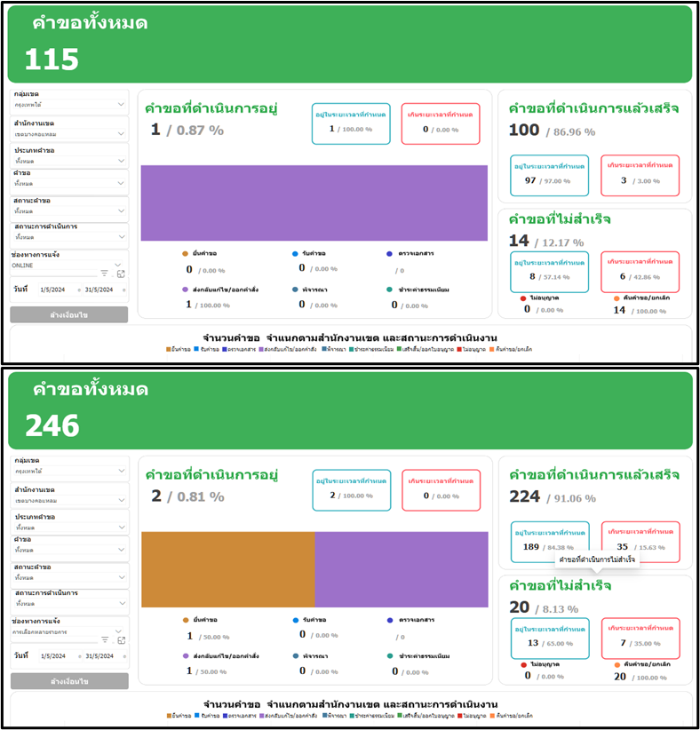The width and height of the screenshot is (700, 730).
Task: Click the start date 1/5/2024 in the upper dashboard
Action: 52,290
